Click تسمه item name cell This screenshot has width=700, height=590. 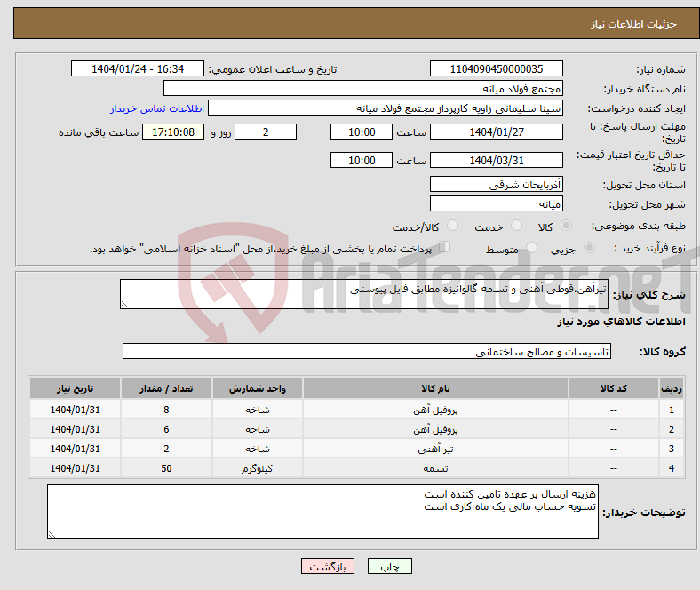[x=435, y=468]
